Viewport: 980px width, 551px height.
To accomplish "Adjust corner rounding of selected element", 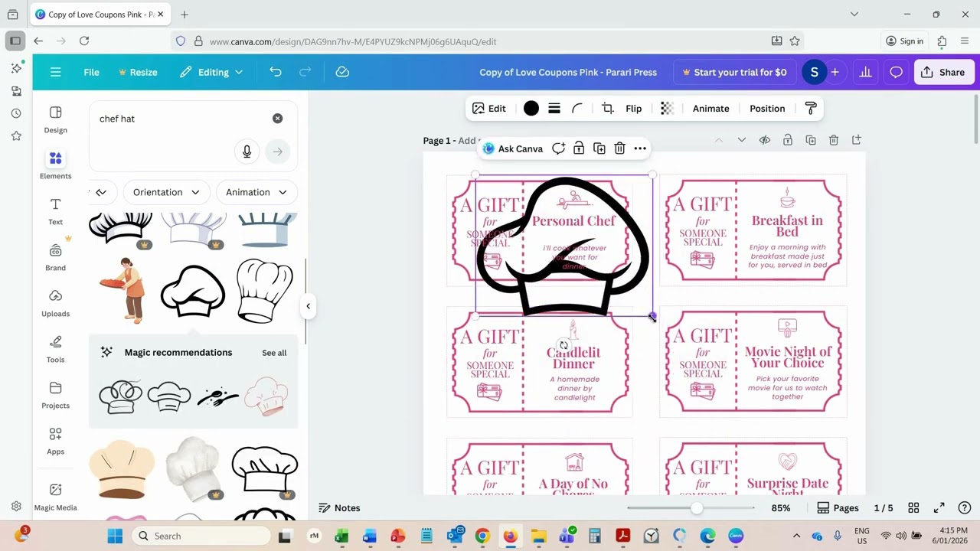I will click(x=577, y=109).
